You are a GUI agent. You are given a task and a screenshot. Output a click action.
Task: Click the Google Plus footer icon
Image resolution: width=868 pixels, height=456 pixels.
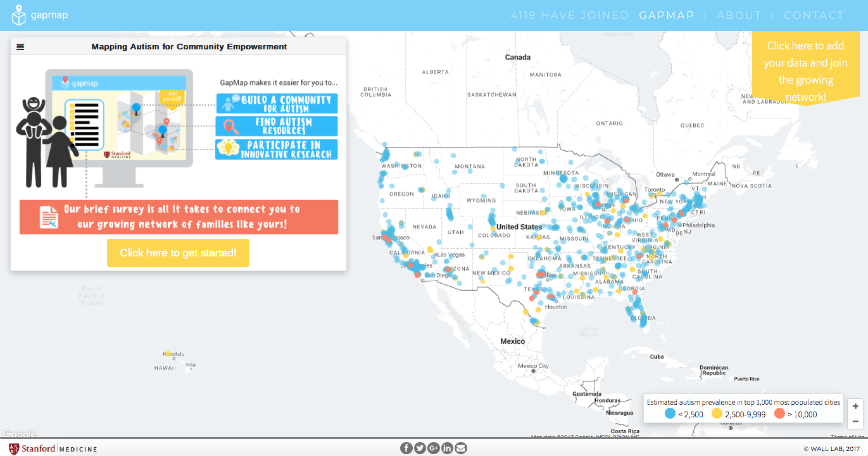tap(433, 448)
